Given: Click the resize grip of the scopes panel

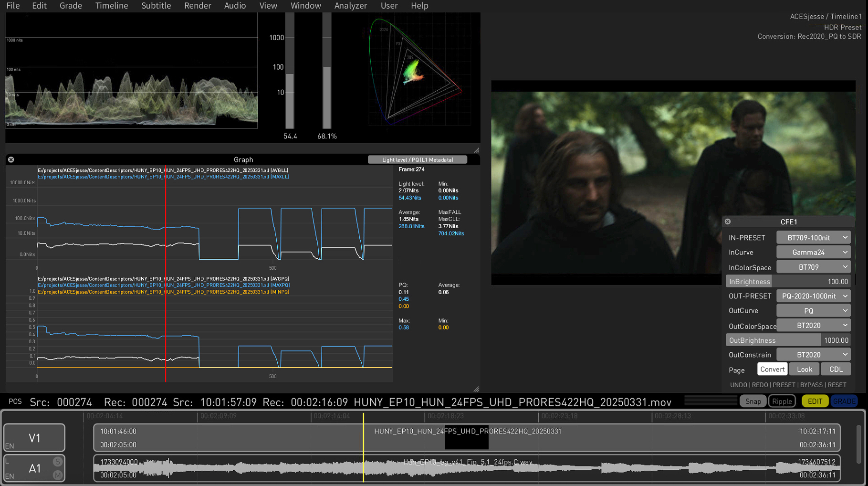Looking at the screenshot, I should point(476,150).
